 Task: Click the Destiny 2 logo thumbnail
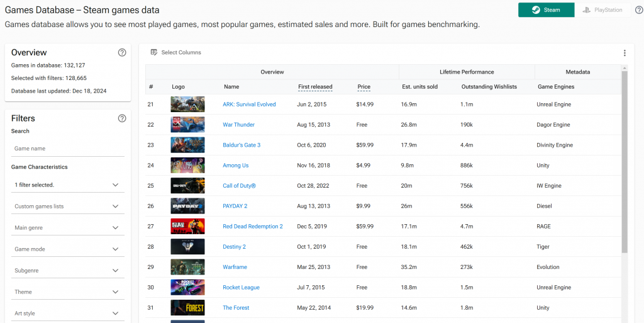(187, 247)
